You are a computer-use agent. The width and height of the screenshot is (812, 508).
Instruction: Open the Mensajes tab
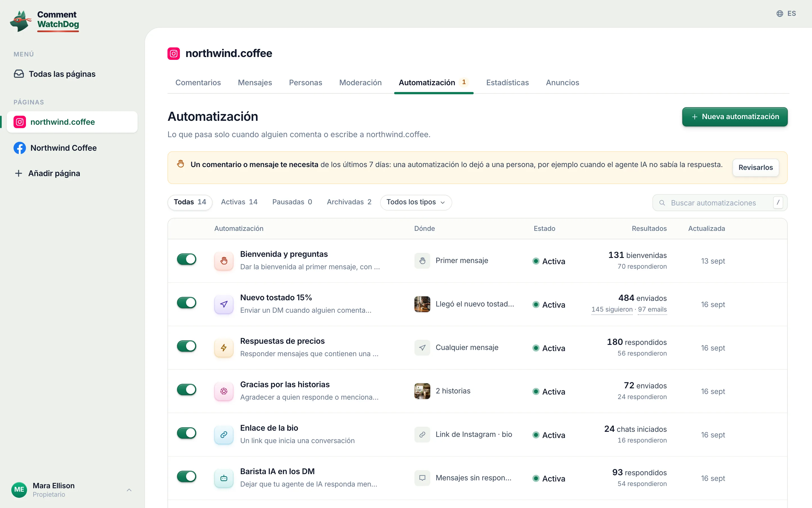pos(255,83)
